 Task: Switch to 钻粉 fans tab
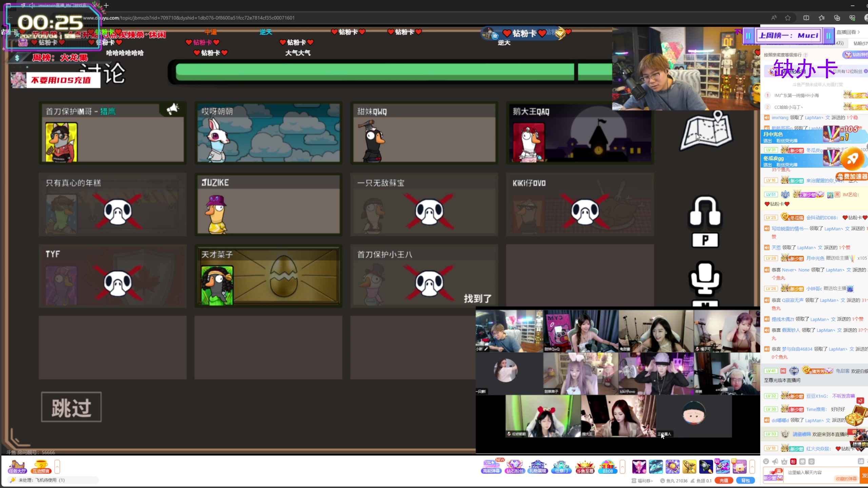click(x=860, y=43)
